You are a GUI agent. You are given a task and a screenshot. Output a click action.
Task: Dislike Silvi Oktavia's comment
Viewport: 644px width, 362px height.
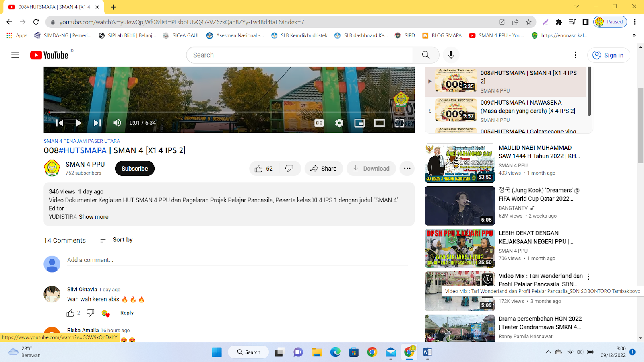tap(90, 313)
